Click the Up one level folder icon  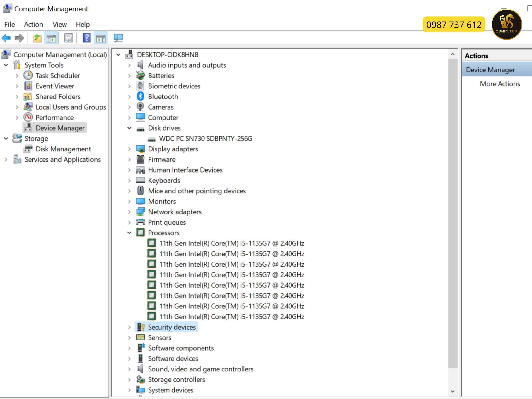[x=37, y=38]
